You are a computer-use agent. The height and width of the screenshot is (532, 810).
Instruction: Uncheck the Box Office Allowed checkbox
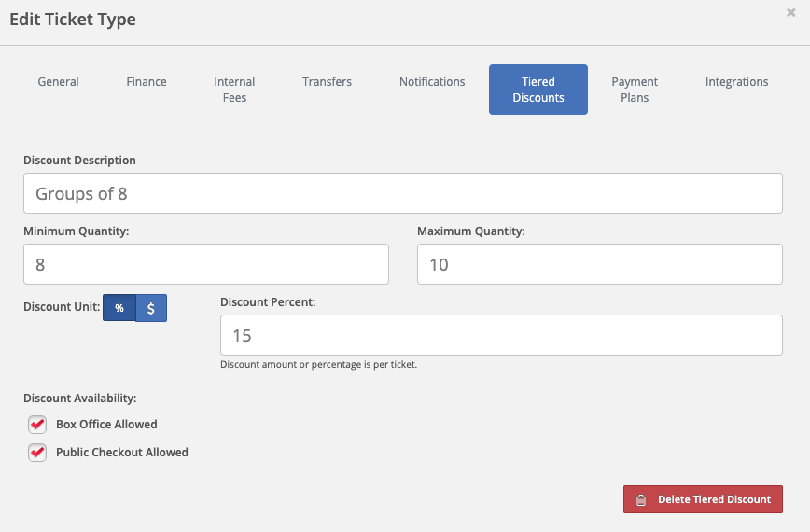tap(37, 425)
